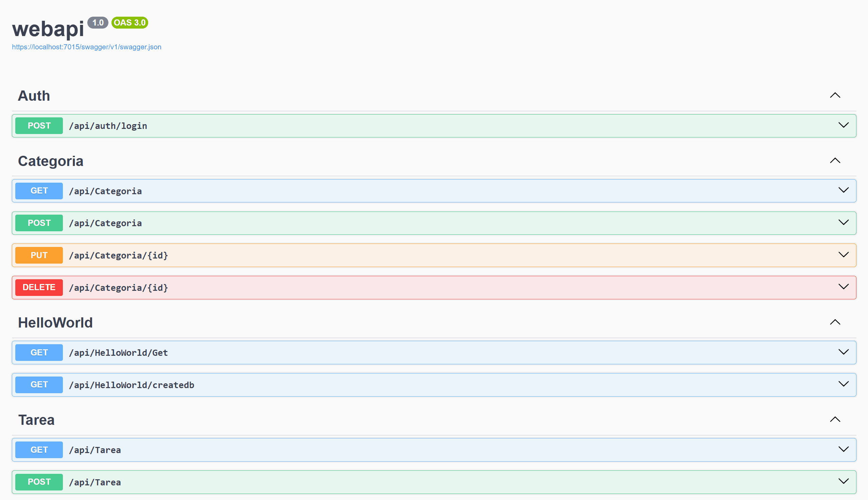Click GET badge for /api/Categoria

coord(39,191)
